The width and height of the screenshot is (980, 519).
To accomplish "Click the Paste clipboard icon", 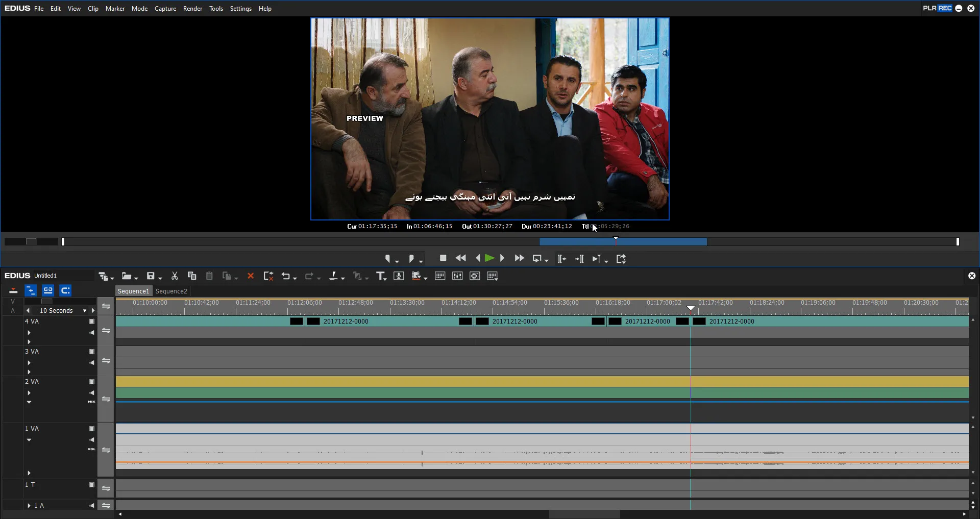I will (x=209, y=276).
